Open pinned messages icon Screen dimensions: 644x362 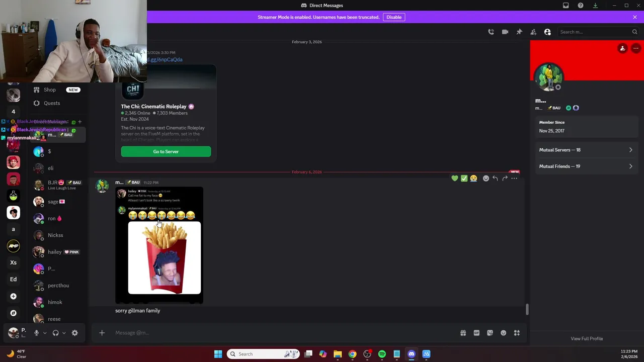pos(519,32)
